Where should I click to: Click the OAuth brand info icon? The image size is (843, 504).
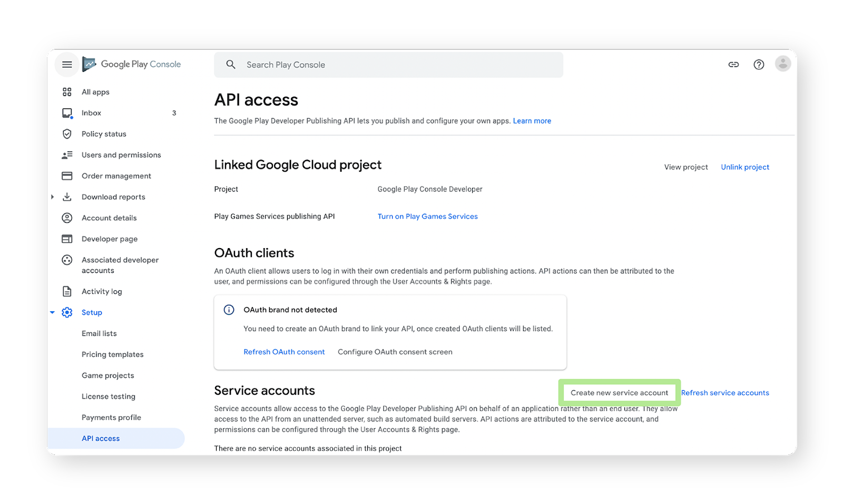[229, 310]
